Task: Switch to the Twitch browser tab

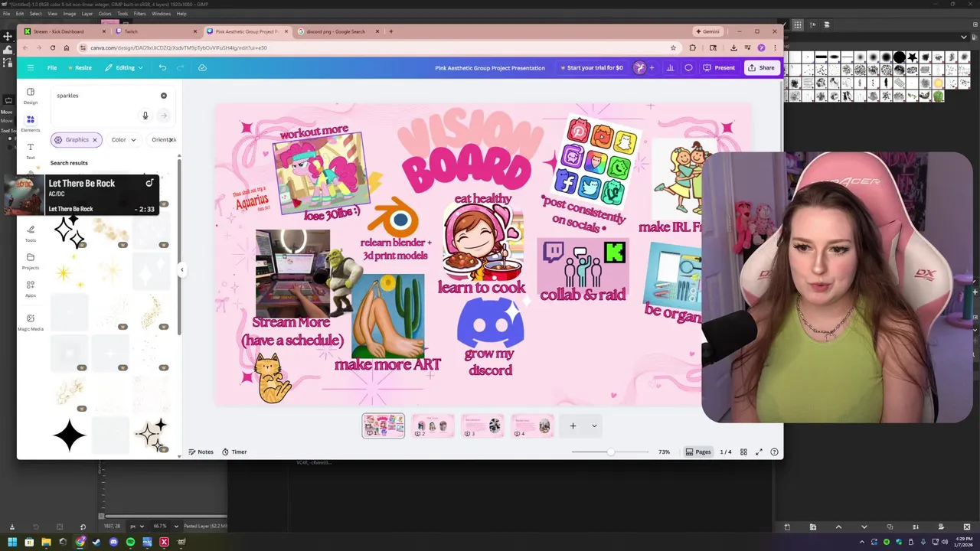Action: click(x=158, y=31)
